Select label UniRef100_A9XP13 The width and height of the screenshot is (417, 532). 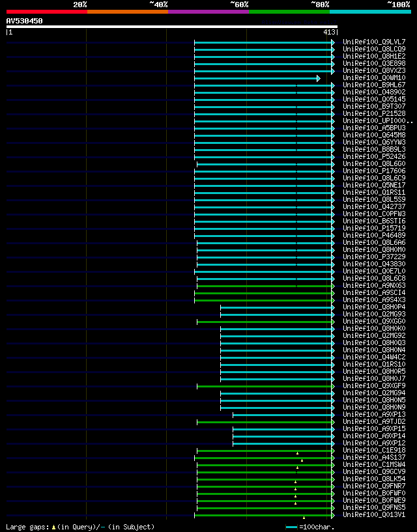[x=374, y=414]
